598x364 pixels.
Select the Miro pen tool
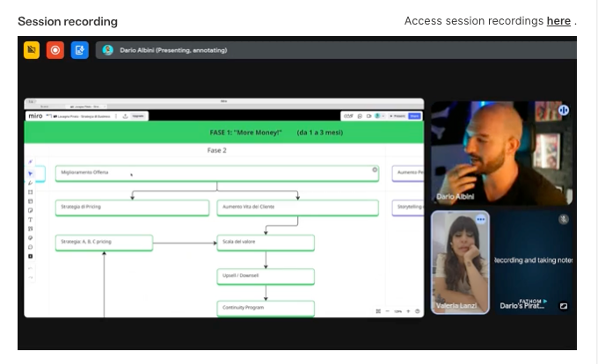click(x=30, y=183)
